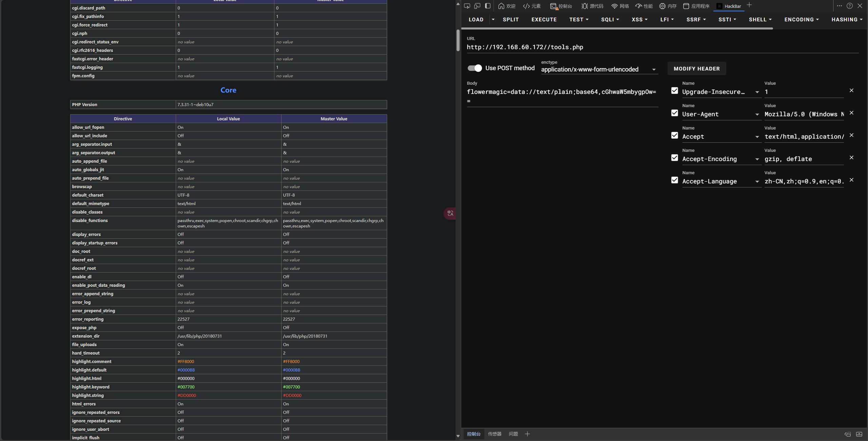Switch to the 网络 network tab
This screenshot has height=441, width=868.
(x=620, y=6)
